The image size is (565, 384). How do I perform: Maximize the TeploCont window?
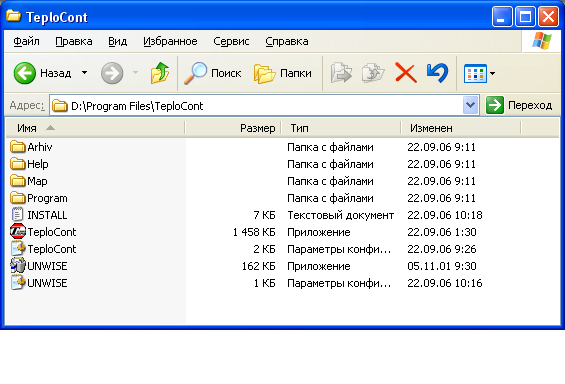tap(525, 17)
